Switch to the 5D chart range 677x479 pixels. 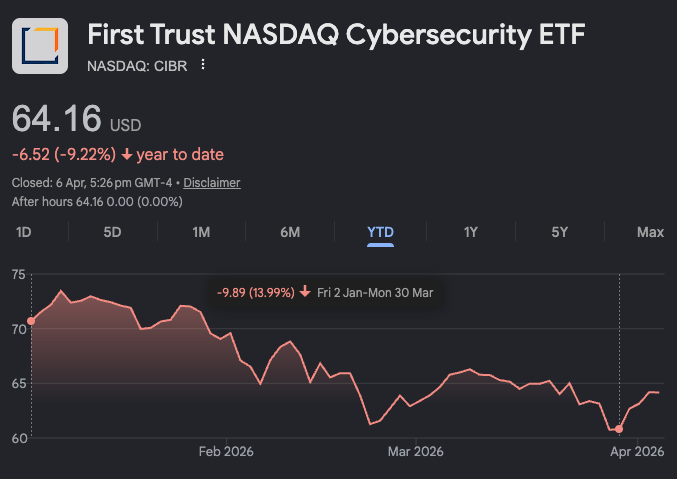pyautogui.click(x=112, y=232)
